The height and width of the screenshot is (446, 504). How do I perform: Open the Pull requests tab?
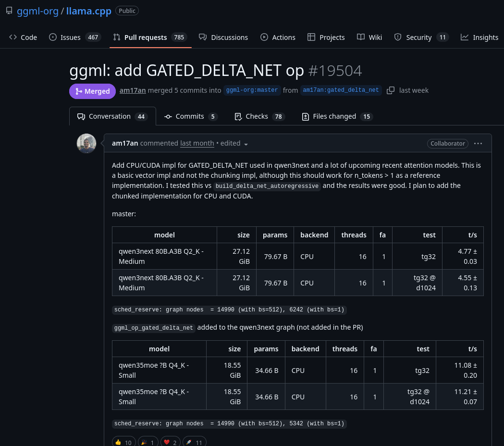(150, 37)
